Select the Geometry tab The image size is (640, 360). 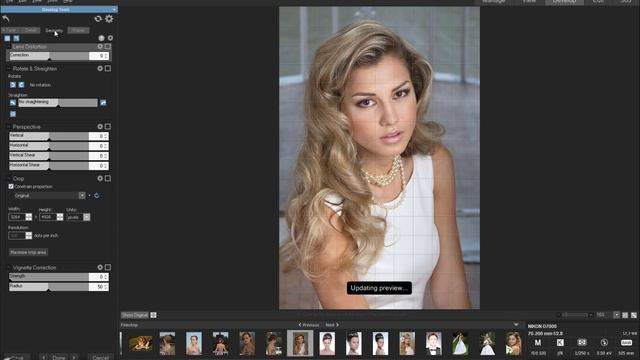53,30
